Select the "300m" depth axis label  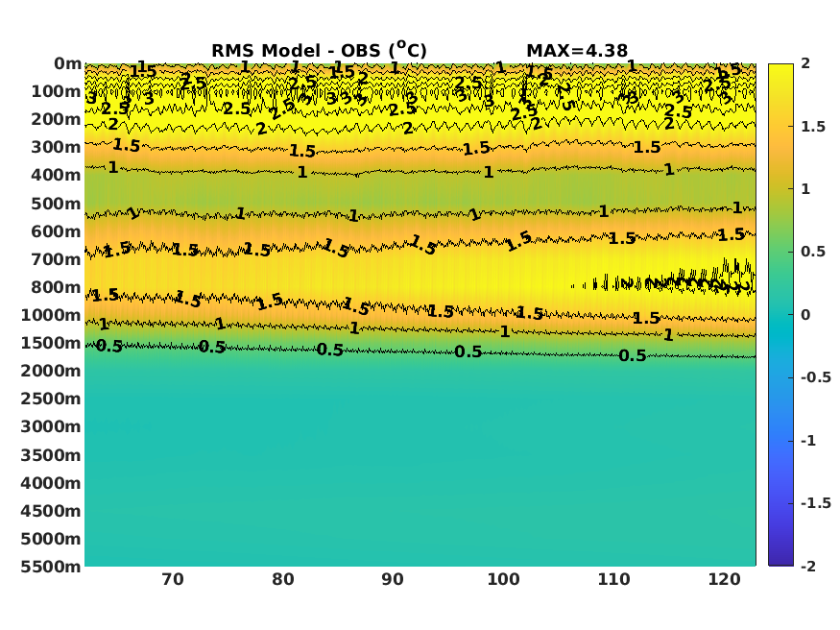point(57,147)
